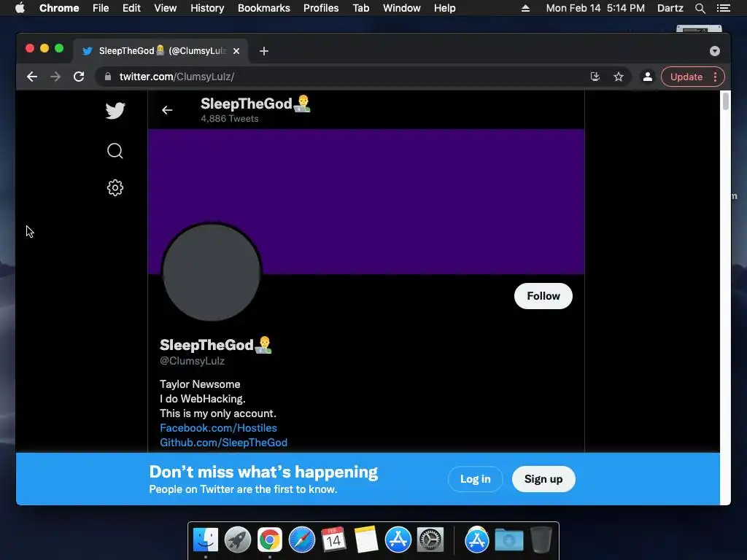Open the History menu
This screenshot has height=560, width=747.
(x=207, y=8)
